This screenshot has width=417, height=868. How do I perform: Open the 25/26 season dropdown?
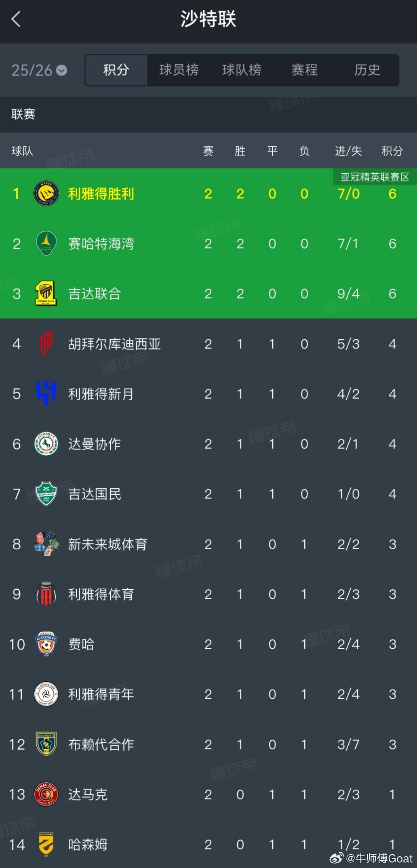(x=39, y=70)
